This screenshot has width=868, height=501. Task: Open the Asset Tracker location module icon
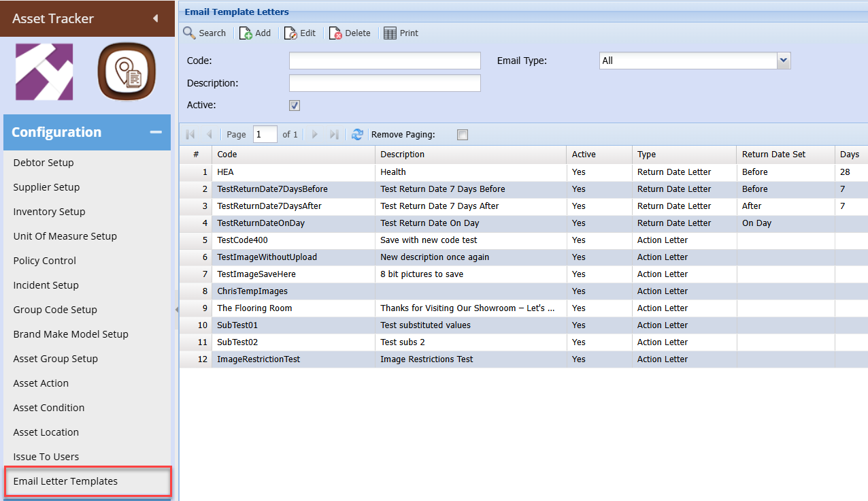pyautogui.click(x=127, y=72)
